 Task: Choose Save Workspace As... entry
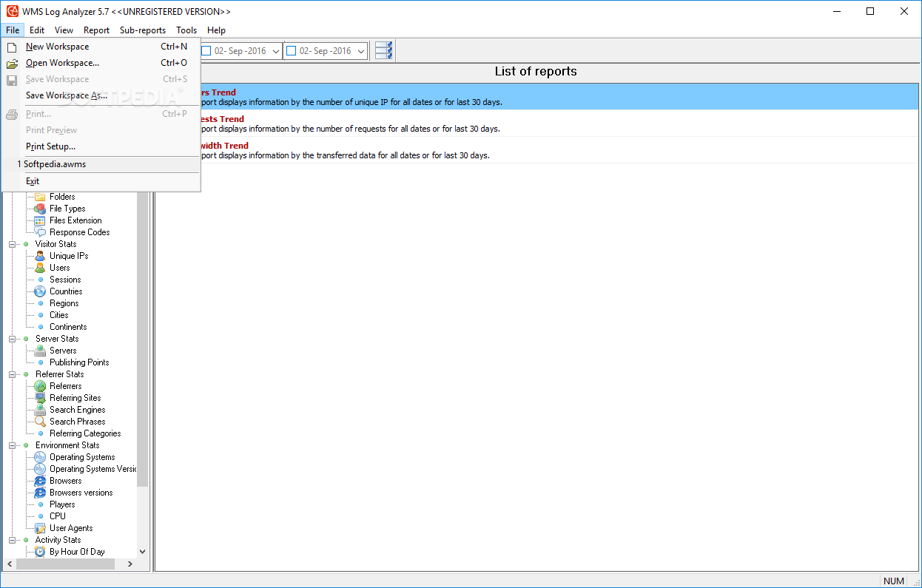pos(101,95)
